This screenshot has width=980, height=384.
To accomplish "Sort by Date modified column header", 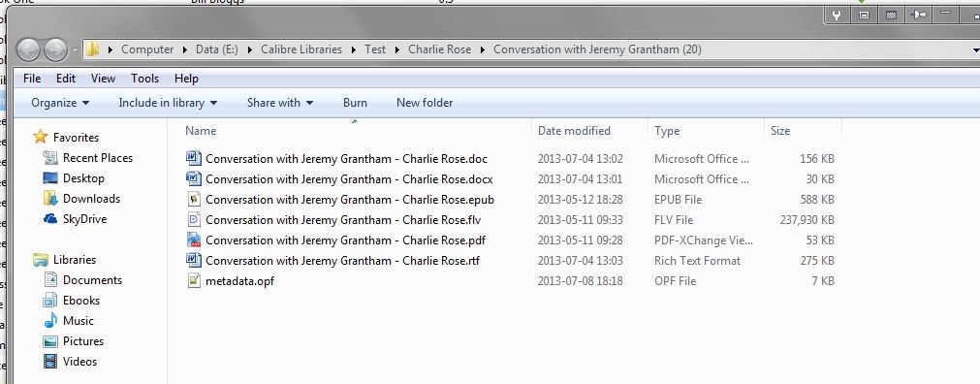I will pos(574,131).
